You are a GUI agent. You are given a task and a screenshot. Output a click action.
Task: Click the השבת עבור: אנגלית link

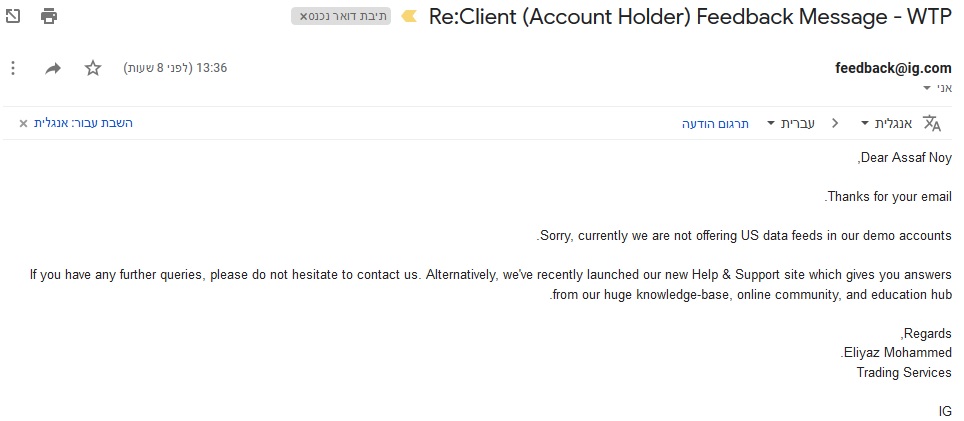tap(83, 123)
